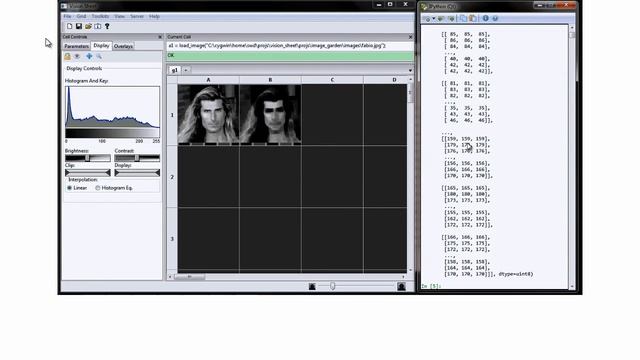Screen dimensions: 640x360
Task: Click the IPython console scrollbar down arrow
Action: [572, 287]
